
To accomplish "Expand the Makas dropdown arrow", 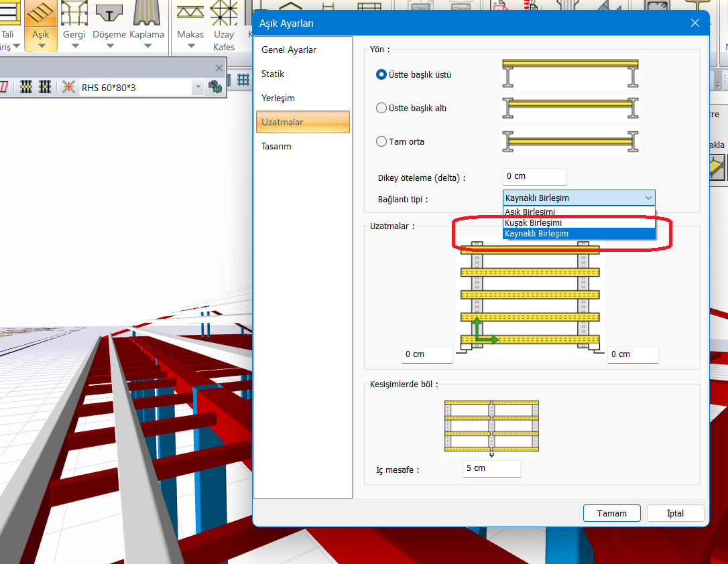I will pyautogui.click(x=191, y=46).
